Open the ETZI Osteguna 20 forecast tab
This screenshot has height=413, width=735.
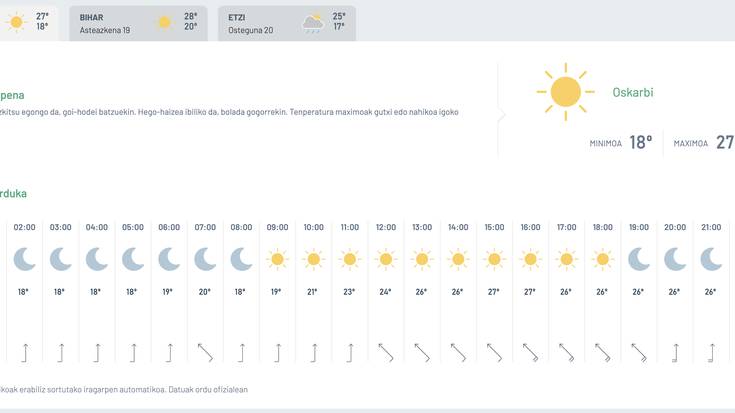click(287, 23)
